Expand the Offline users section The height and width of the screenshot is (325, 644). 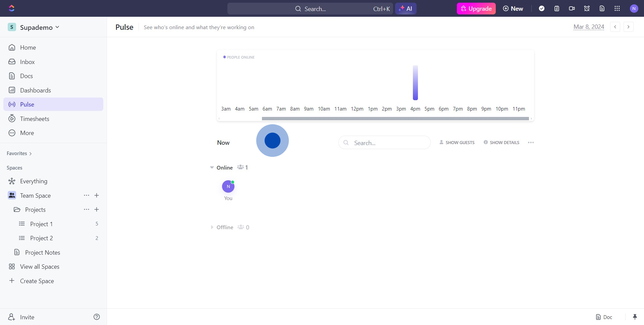212,227
